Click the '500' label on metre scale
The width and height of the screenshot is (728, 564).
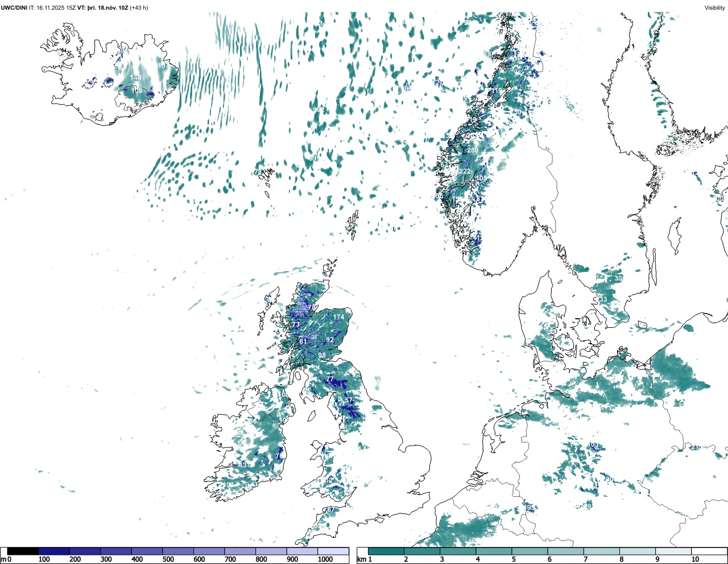coord(168,559)
